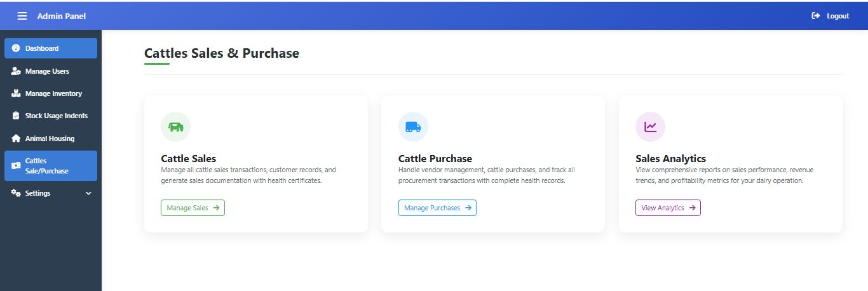
Task: Click the blue truck icon on Cattle Purchase card
Action: pos(413,127)
